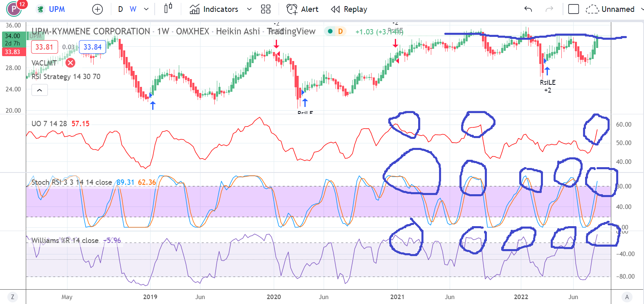The image size is (644, 304).
Task: Open the user profile avatar menu
Action: (x=14, y=9)
